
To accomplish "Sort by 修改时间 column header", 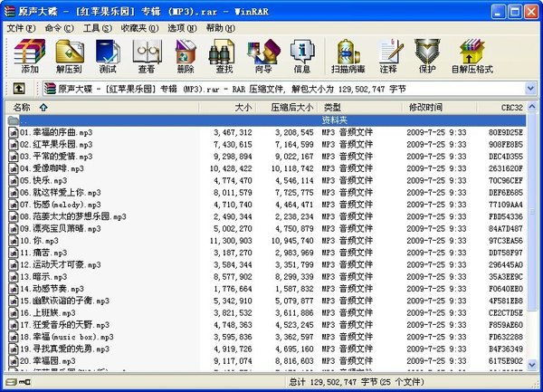I will [x=439, y=108].
